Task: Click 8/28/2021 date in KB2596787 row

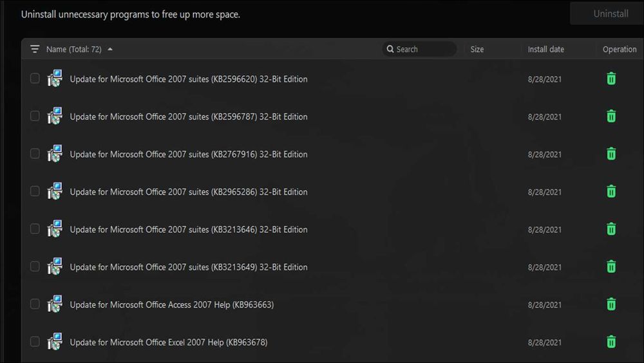Action: (545, 117)
